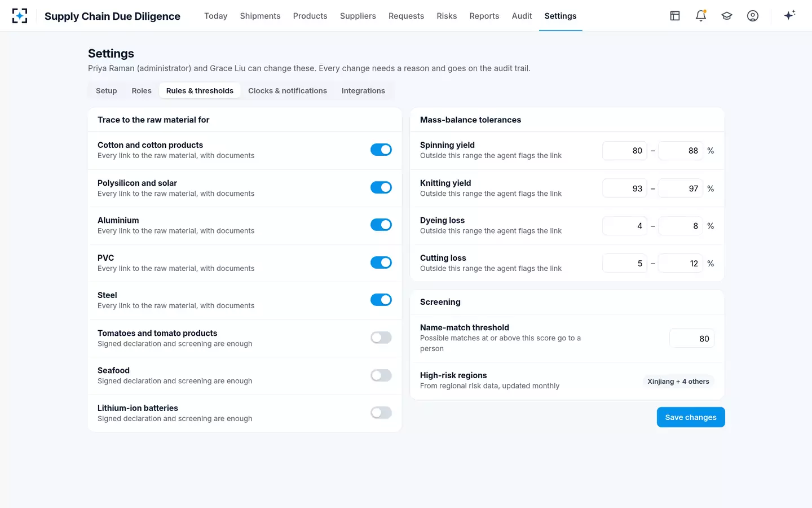Image resolution: width=812 pixels, height=508 pixels.
Task: Switch to the Setup tab
Action: [x=107, y=91]
